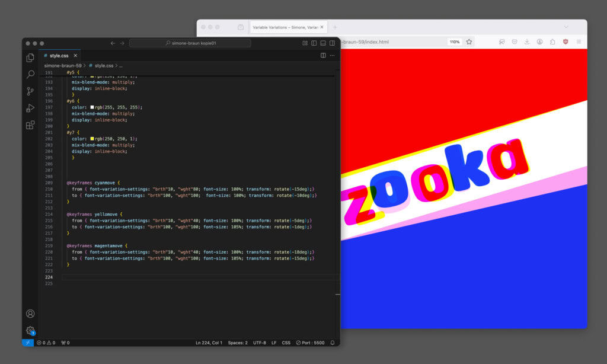This screenshot has height=364, width=607.
Task: Open the Firefox hamburger application menu
Action: pyautogui.click(x=579, y=42)
